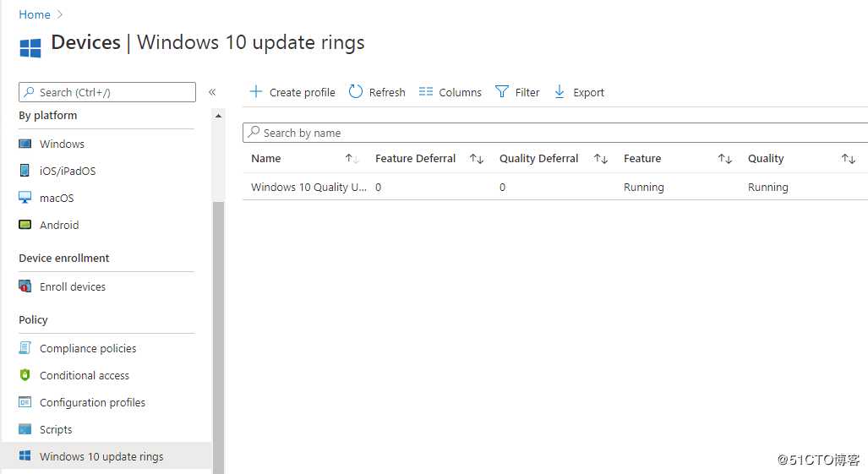Screen dimensions: 868x474
Task: Collapse the sidebar with the double chevron
Action: [x=212, y=92]
